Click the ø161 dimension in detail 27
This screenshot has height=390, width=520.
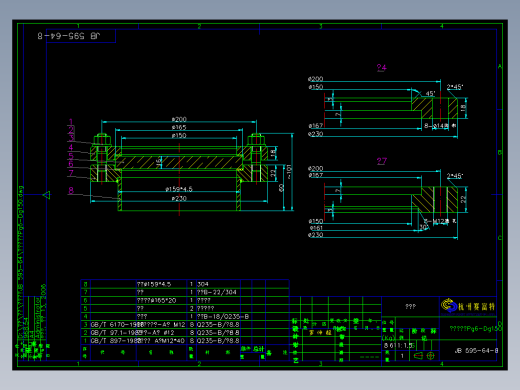click(x=316, y=228)
